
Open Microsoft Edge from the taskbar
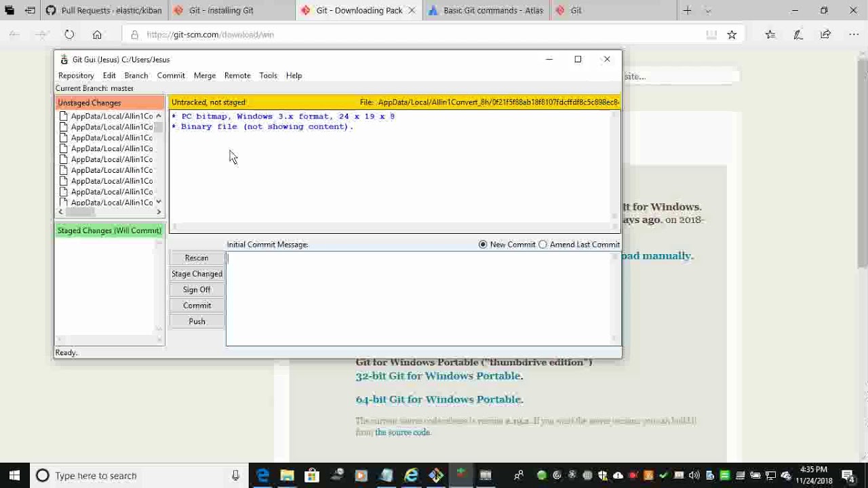coord(262,476)
